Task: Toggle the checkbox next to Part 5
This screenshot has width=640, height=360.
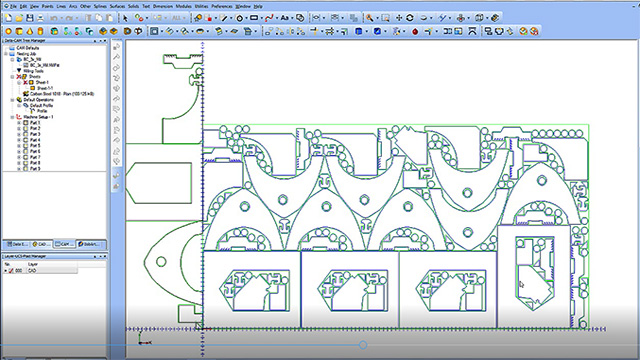Action: click(25, 145)
